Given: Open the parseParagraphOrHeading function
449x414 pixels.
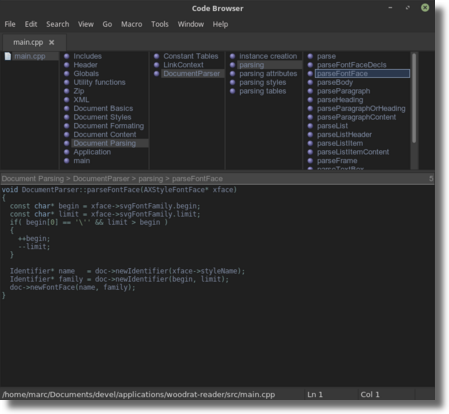Looking at the screenshot, I should coord(361,108).
